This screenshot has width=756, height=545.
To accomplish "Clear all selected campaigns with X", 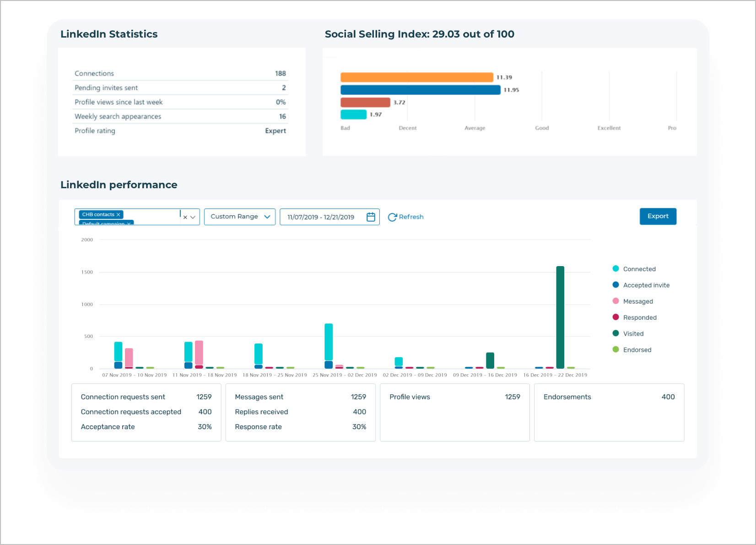I will pyautogui.click(x=185, y=218).
